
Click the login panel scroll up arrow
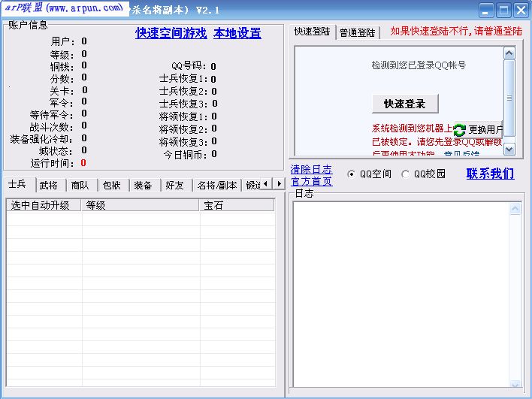[x=509, y=53]
